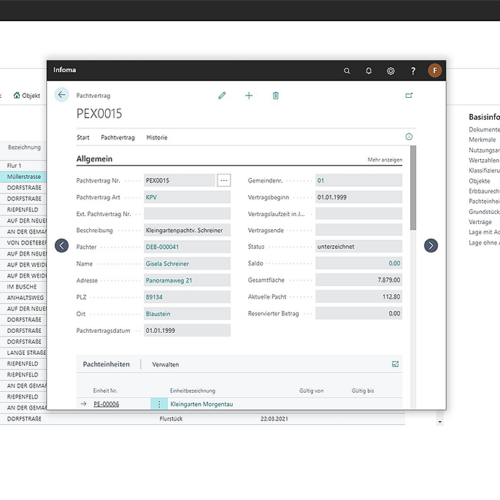Delete the record with the trash icon
Viewport: 500px width, 500px height.
[x=276, y=96]
